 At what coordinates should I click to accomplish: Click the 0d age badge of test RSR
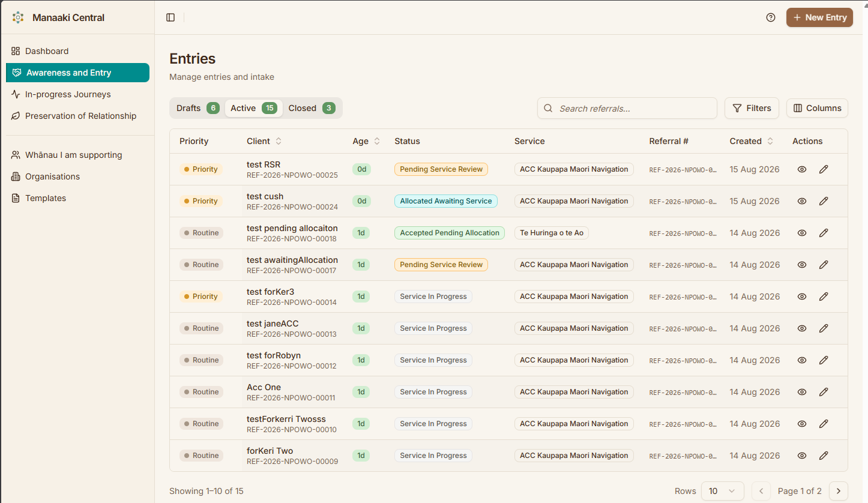[x=361, y=169]
